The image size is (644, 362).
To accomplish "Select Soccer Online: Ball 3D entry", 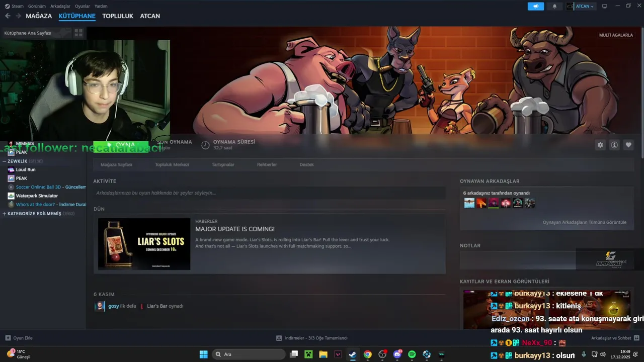I will (x=47, y=187).
